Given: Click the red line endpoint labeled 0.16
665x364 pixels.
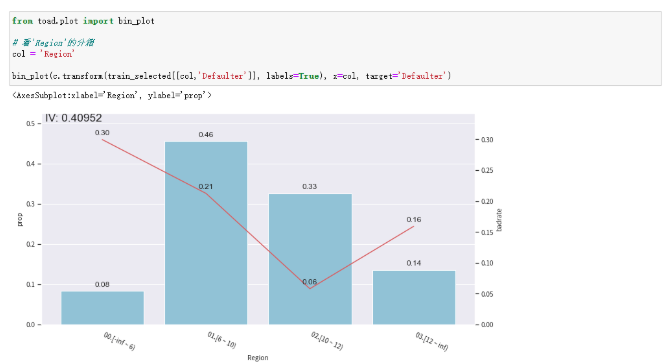Looking at the screenshot, I should coord(414,226).
